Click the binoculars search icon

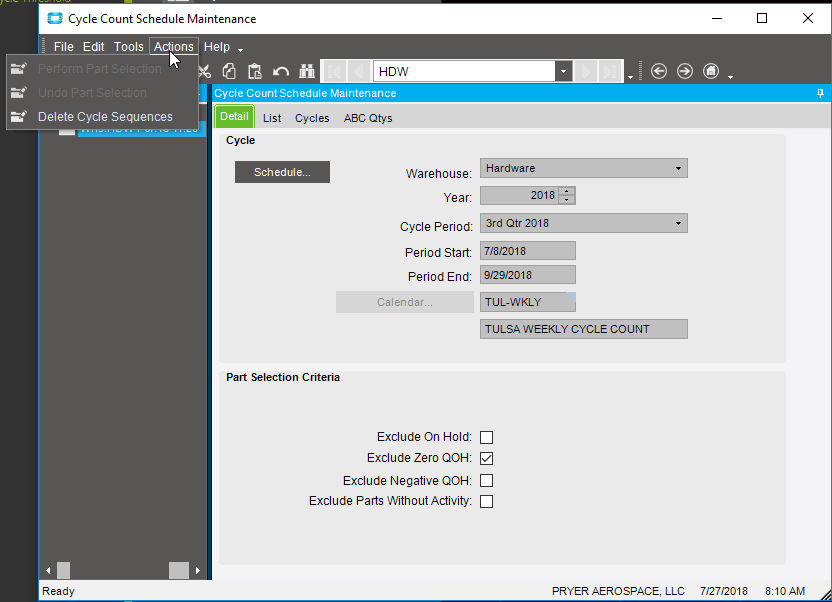point(306,71)
